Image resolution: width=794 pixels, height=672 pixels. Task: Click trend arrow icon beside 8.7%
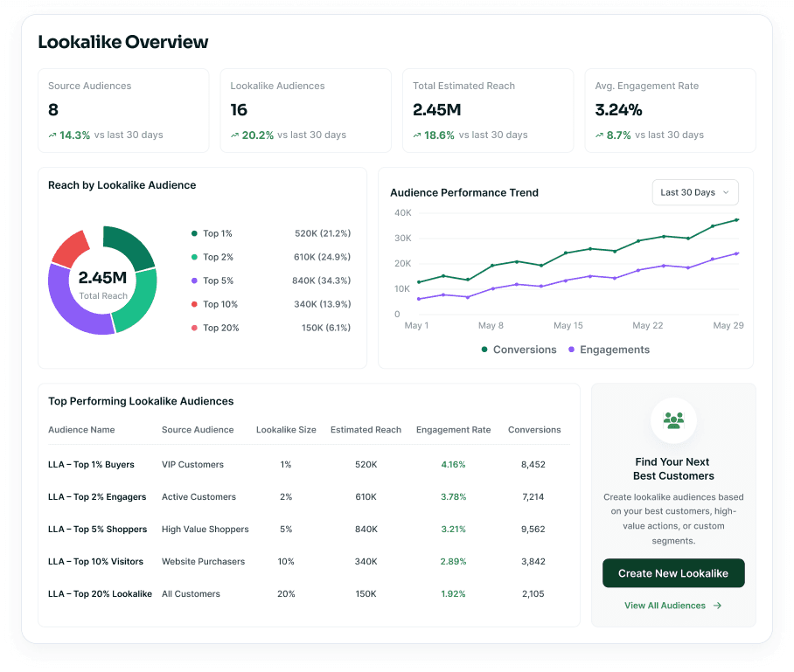coord(599,135)
